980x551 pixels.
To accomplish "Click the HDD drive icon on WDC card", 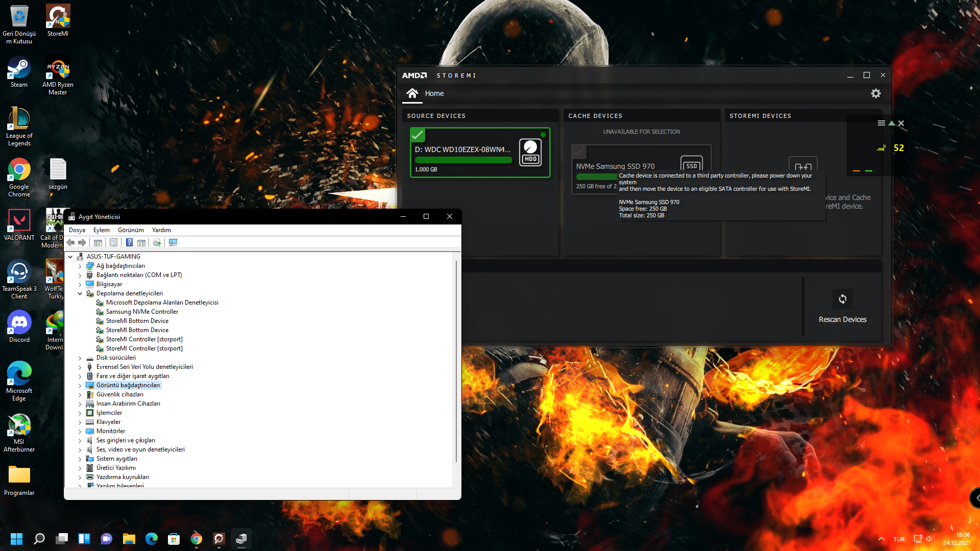I will tap(531, 153).
